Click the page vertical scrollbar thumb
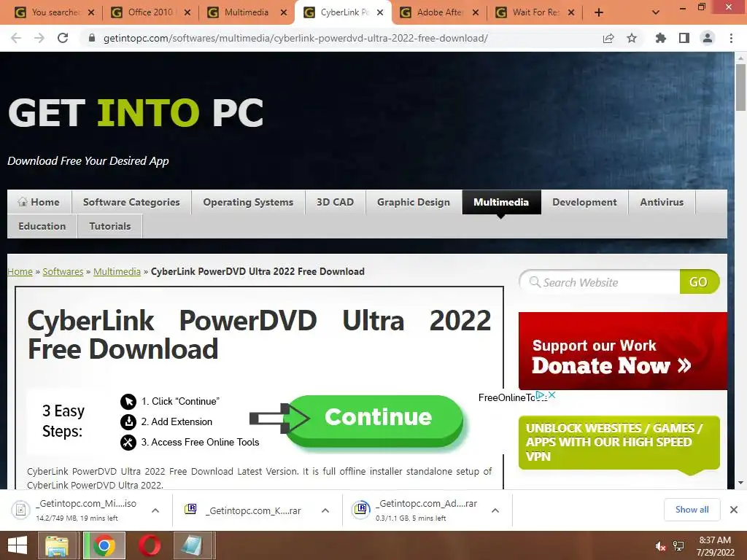This screenshot has height=560, width=747. pos(740,87)
